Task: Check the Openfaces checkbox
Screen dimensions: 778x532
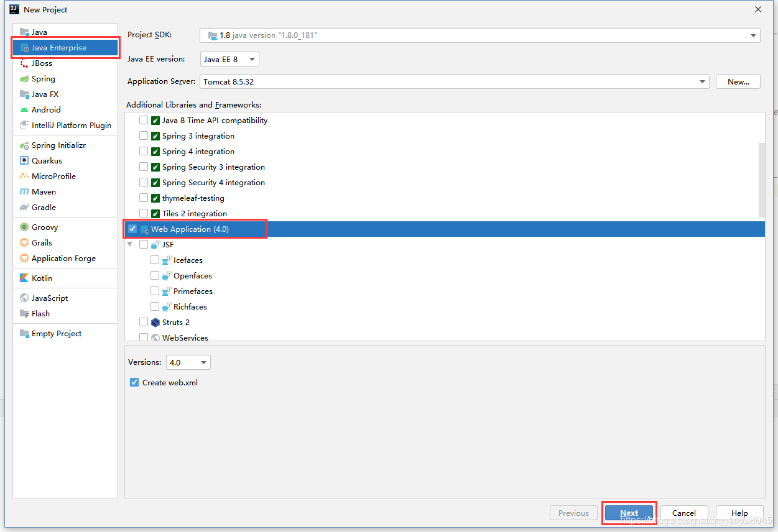Action: pyautogui.click(x=155, y=276)
